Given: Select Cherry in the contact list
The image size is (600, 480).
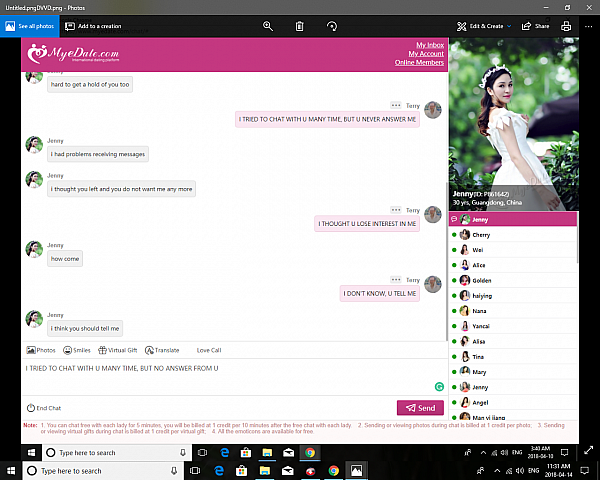Looking at the screenshot, I should [481, 235].
